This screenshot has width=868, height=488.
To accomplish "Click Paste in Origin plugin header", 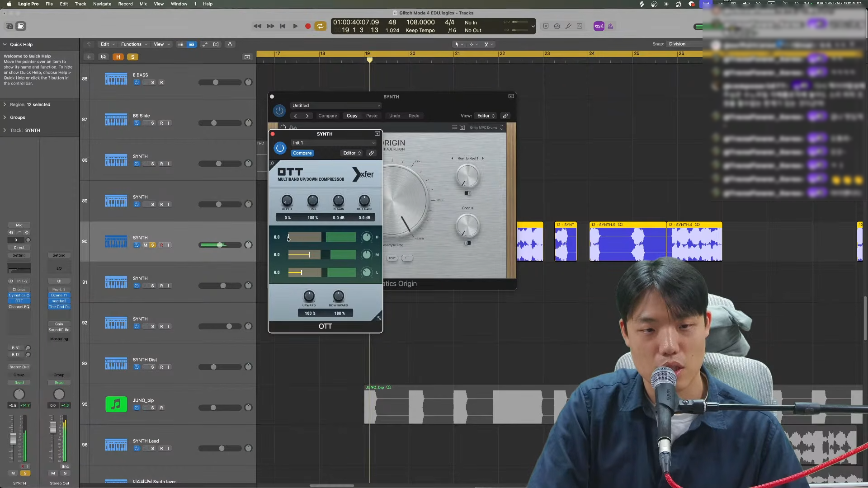I will 372,116.
